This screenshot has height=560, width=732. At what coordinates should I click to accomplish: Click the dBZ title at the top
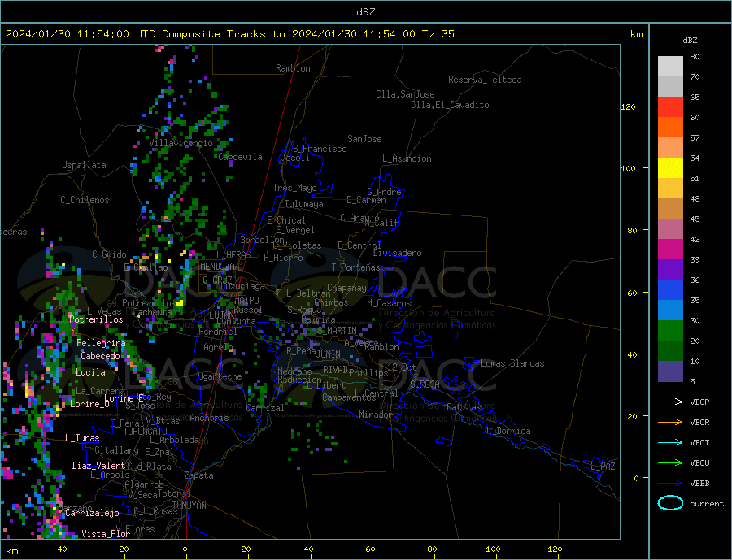pyautogui.click(x=365, y=12)
